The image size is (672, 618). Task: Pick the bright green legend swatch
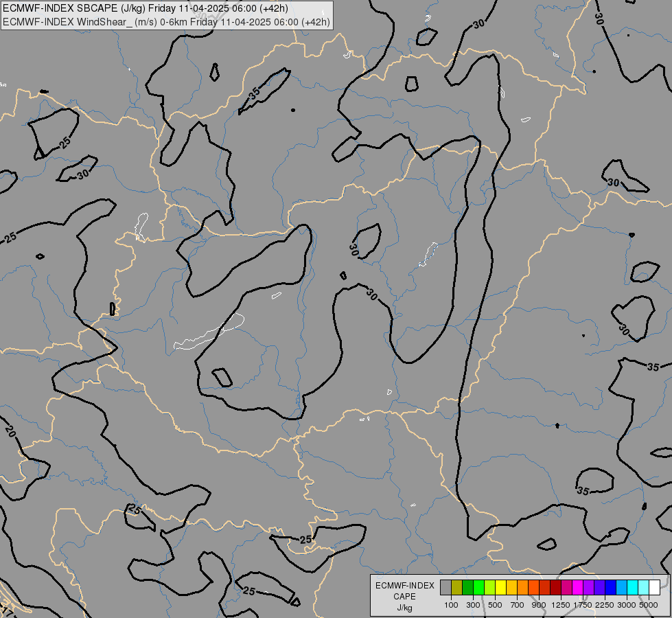coord(478,588)
